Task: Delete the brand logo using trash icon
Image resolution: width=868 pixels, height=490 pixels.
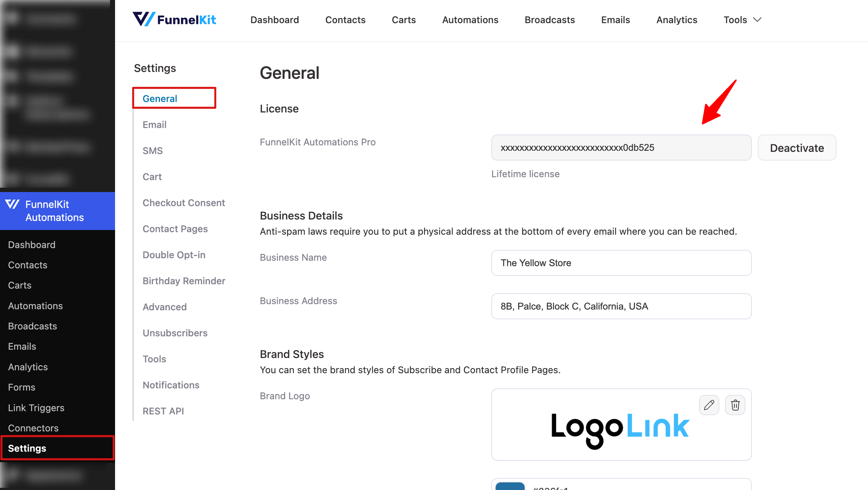Action: pyautogui.click(x=735, y=405)
